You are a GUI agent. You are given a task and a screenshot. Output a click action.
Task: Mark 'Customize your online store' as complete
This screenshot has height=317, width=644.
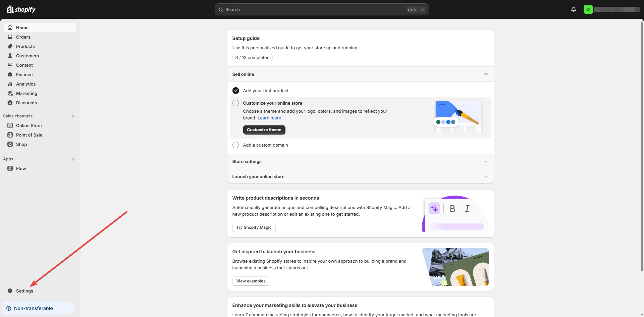[x=236, y=103]
